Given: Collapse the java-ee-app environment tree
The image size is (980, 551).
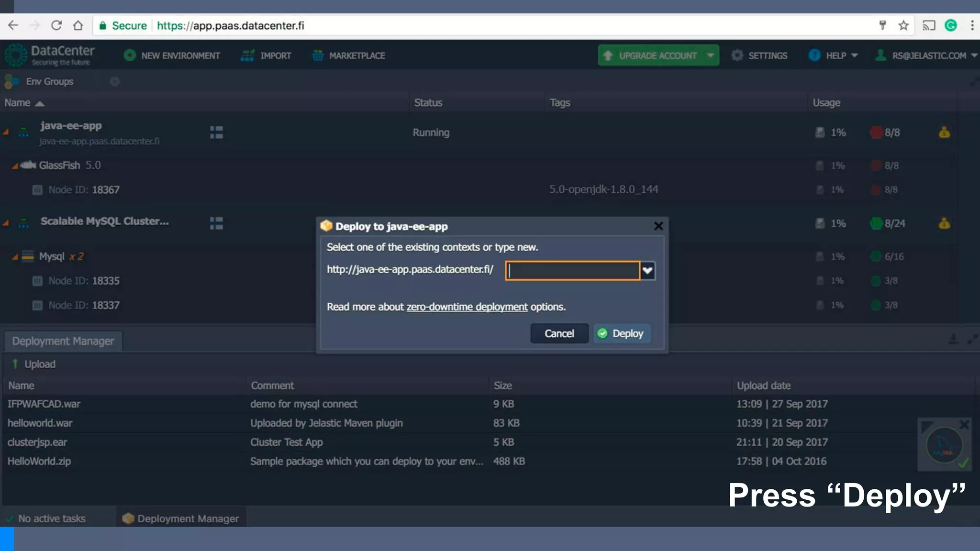Looking at the screenshot, I should (x=6, y=132).
